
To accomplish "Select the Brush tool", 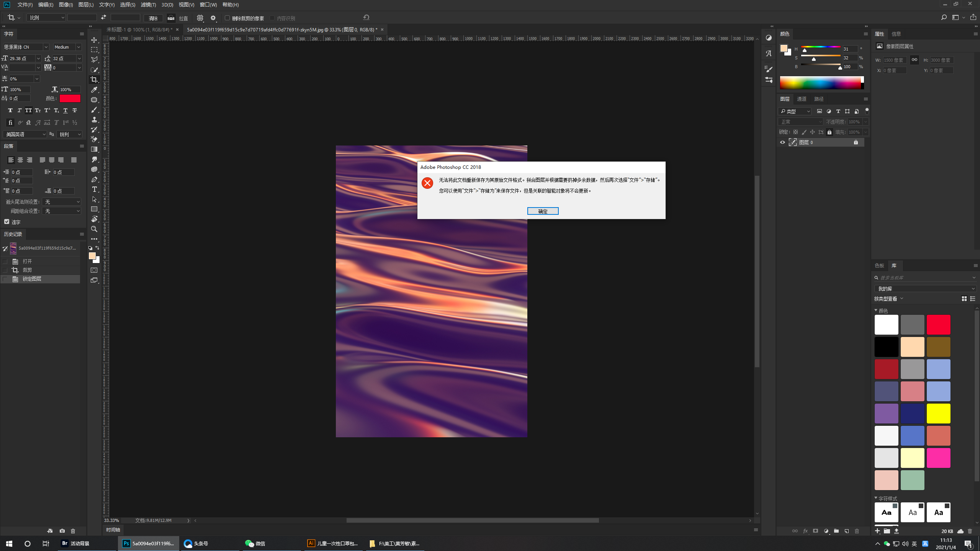I will pos(94,110).
